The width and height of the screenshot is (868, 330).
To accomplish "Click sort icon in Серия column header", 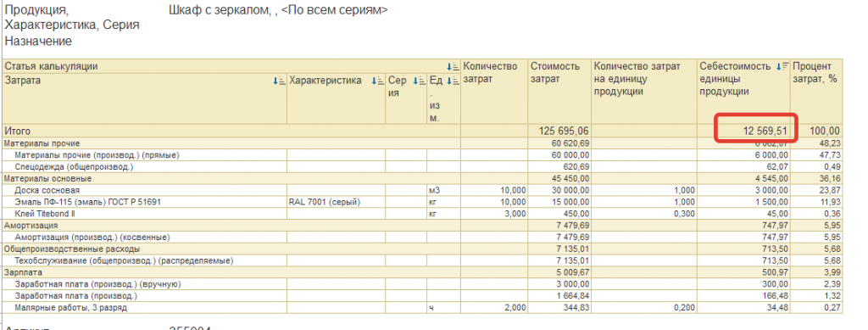I will click(420, 81).
